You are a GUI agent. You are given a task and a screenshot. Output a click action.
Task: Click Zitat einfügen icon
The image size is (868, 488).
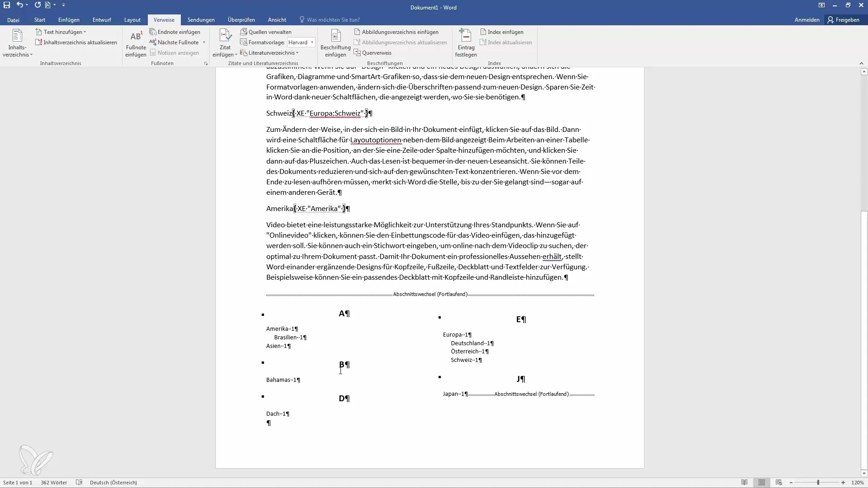(x=225, y=36)
